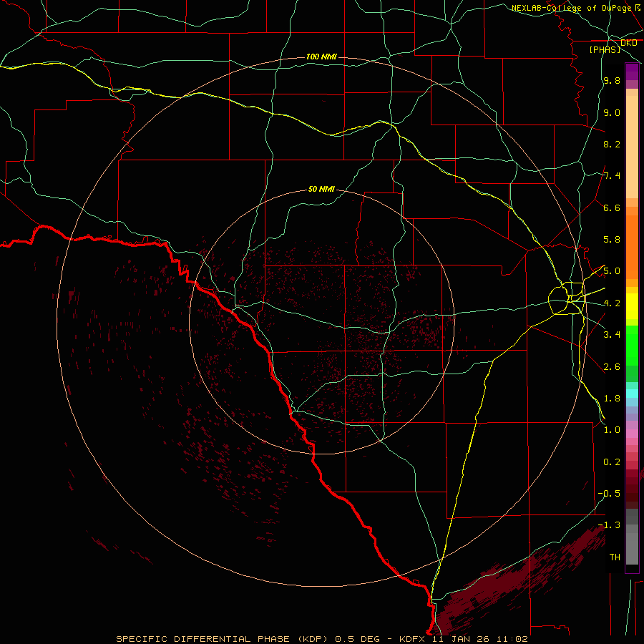Click the 4.2 scale value
644x644 pixels.
point(612,303)
